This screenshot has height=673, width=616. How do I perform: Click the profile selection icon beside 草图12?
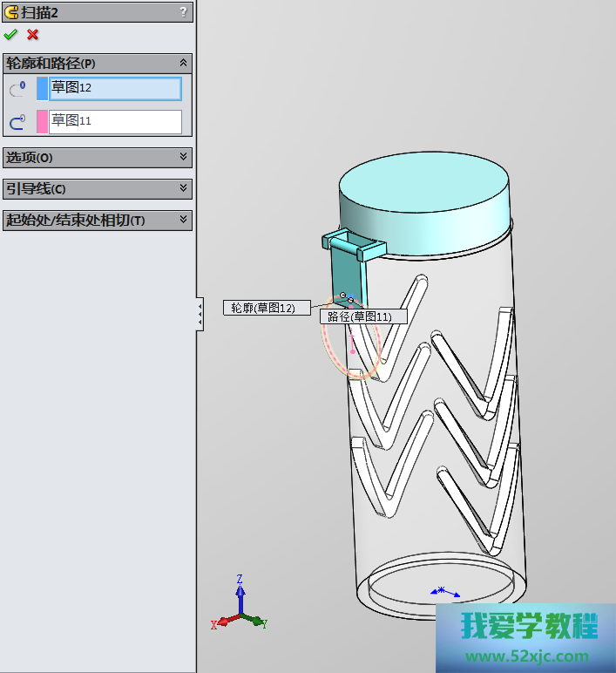coord(17,89)
